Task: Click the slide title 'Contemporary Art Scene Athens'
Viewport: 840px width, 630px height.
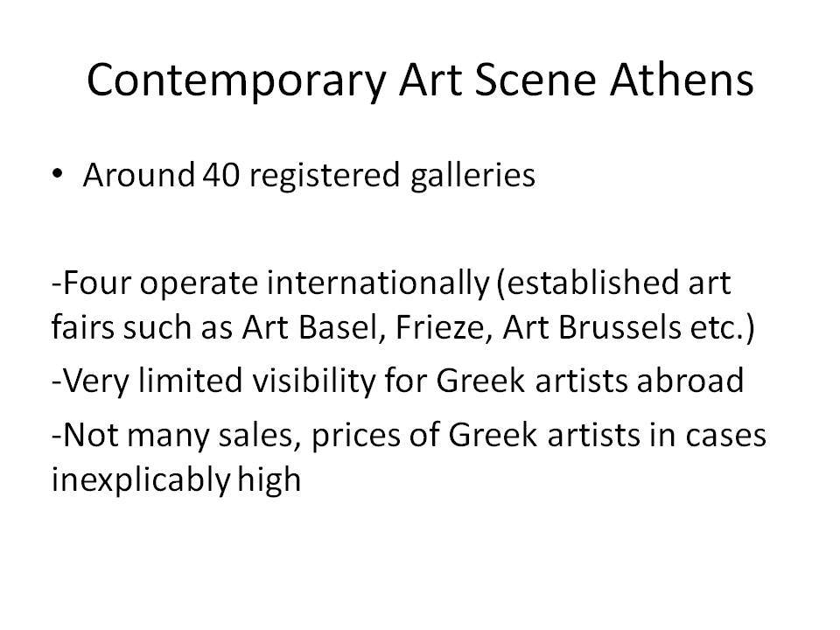Action: pyautogui.click(x=420, y=80)
